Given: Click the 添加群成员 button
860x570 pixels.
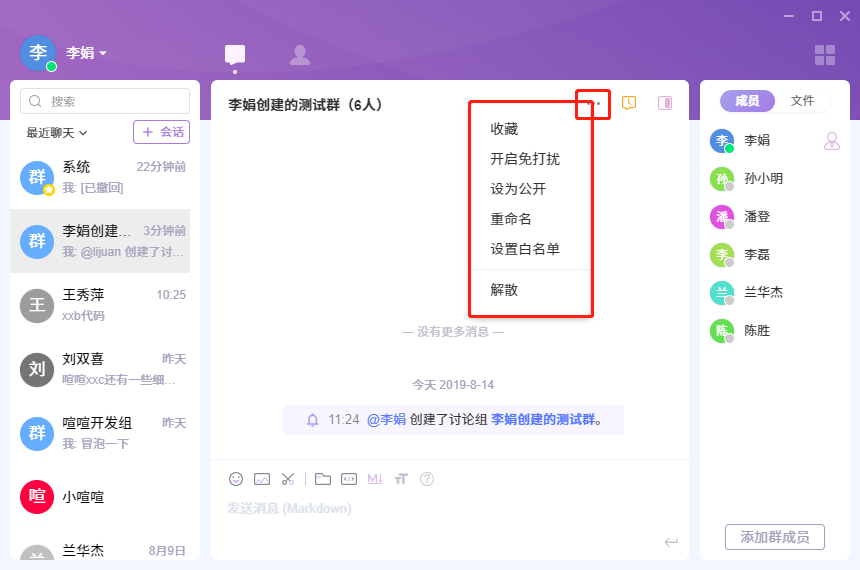Looking at the screenshot, I should [x=774, y=537].
